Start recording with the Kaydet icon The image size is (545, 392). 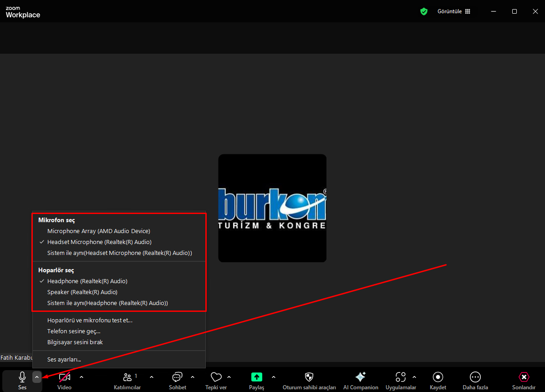tap(438, 377)
